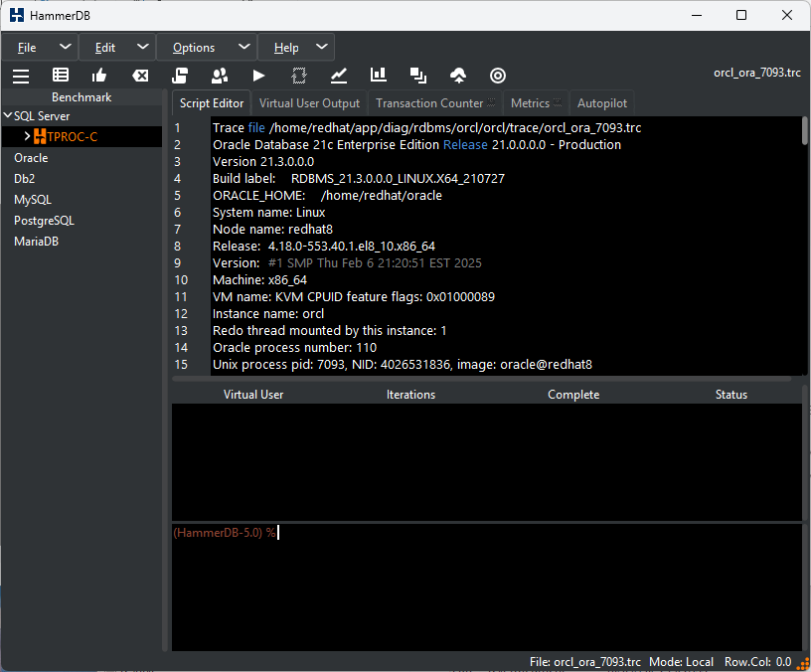Run virtual users with play icon

point(258,76)
